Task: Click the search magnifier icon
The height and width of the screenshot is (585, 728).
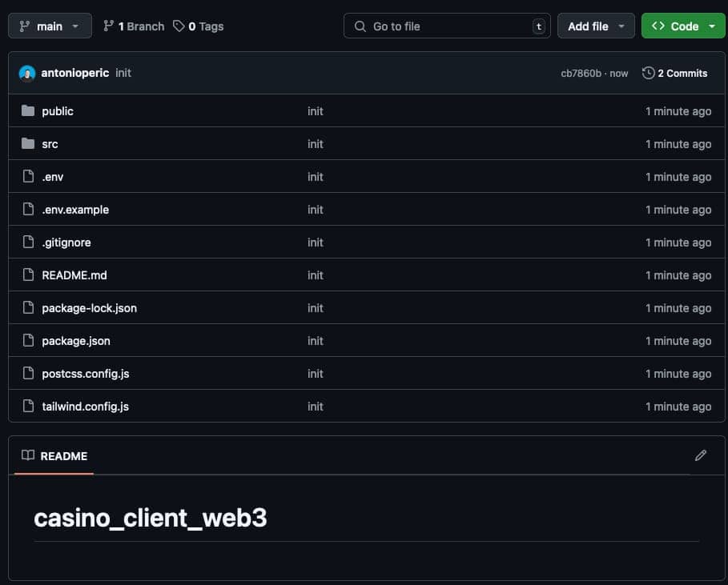Action: [x=360, y=26]
